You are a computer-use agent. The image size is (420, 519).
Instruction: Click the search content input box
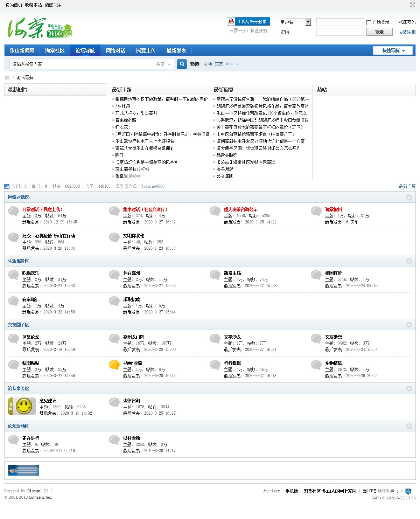[x=81, y=64]
